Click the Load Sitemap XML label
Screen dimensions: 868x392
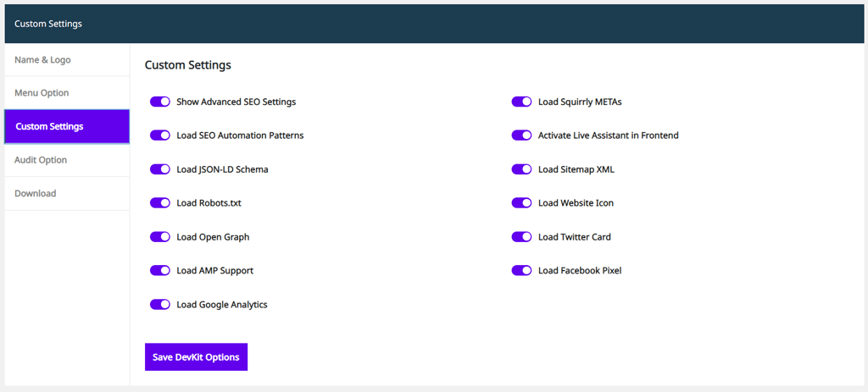point(576,169)
